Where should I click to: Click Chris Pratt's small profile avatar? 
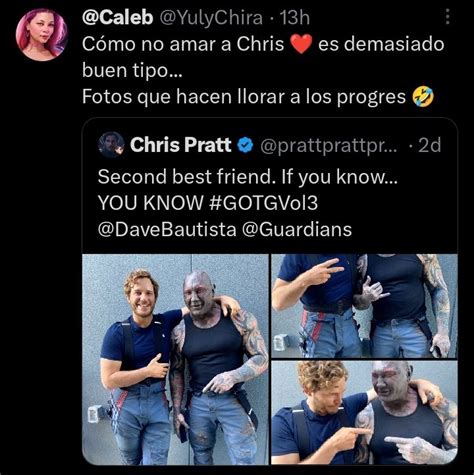[111, 145]
